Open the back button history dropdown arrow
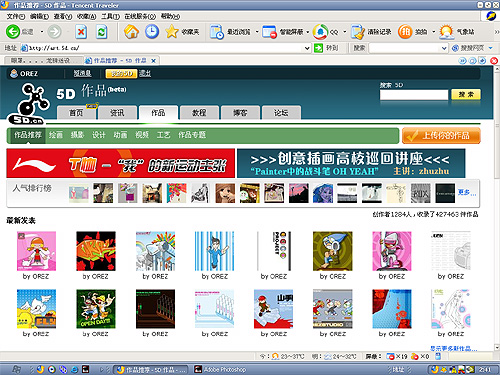This screenshot has height=375, width=500. coord(42,32)
